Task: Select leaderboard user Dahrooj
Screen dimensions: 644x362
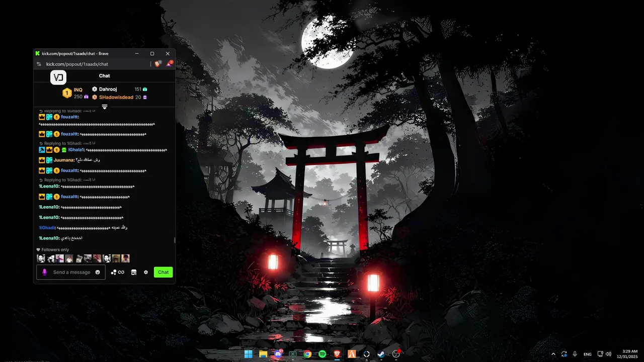Action: (108, 89)
